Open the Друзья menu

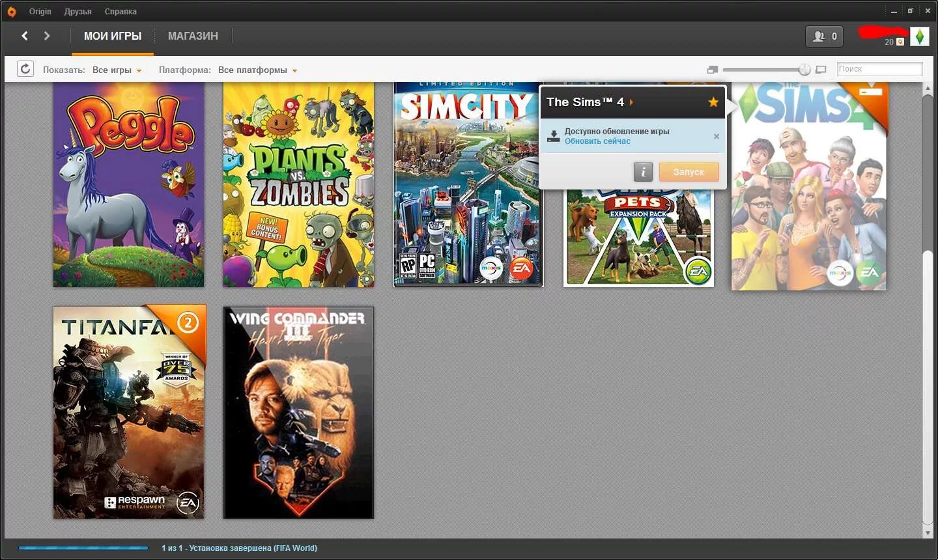click(x=78, y=12)
